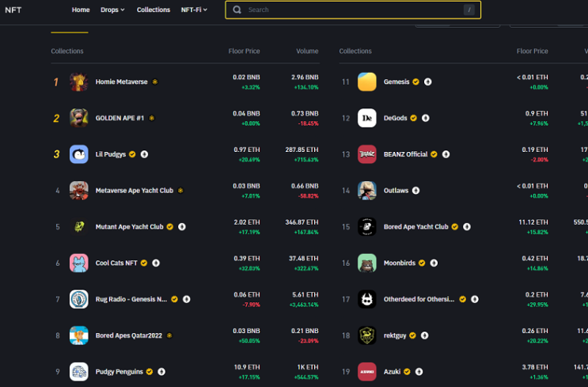The image size is (588, 387).
Task: Click the +50.05% floor change for Bored Apes Qatar2022
Action: [249, 341]
